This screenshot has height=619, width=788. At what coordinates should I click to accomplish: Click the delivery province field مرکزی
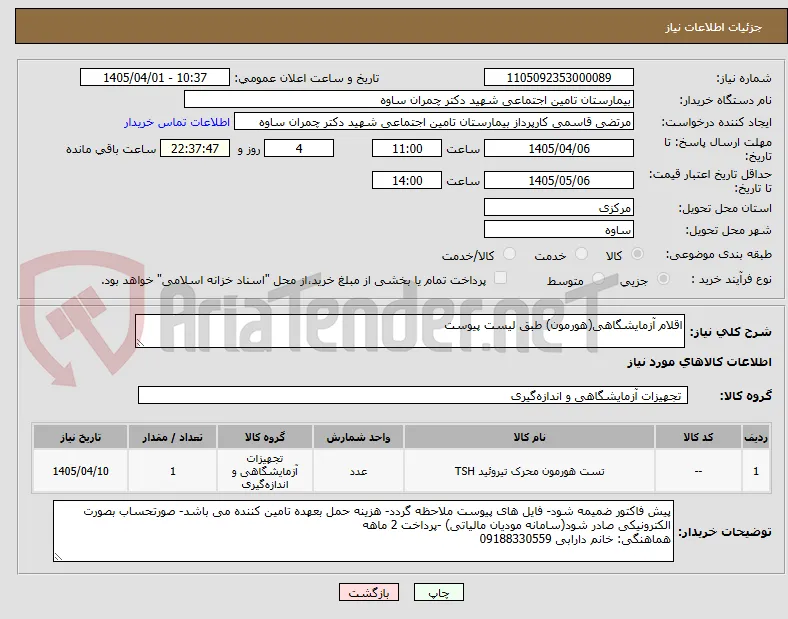coord(558,208)
